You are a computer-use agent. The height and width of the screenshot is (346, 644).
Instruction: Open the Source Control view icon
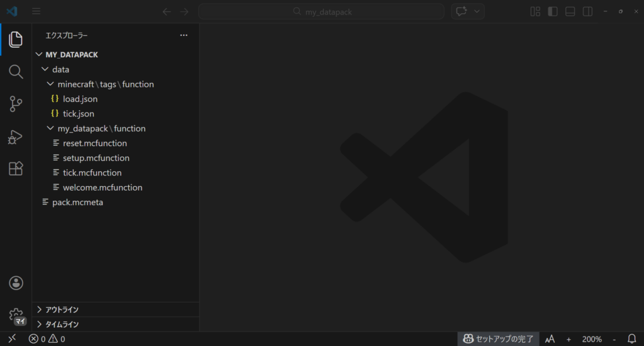pyautogui.click(x=16, y=104)
